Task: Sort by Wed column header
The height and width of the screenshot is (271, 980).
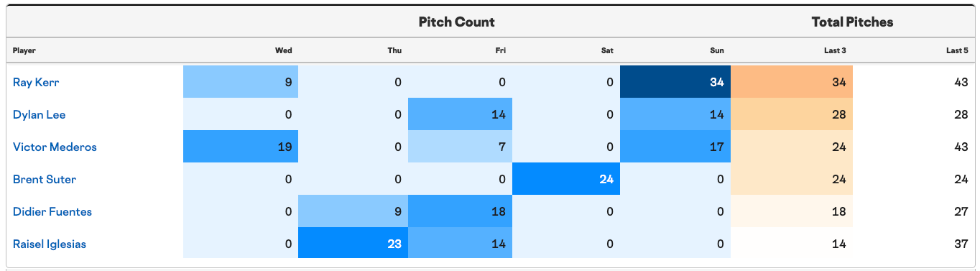Action: 283,50
